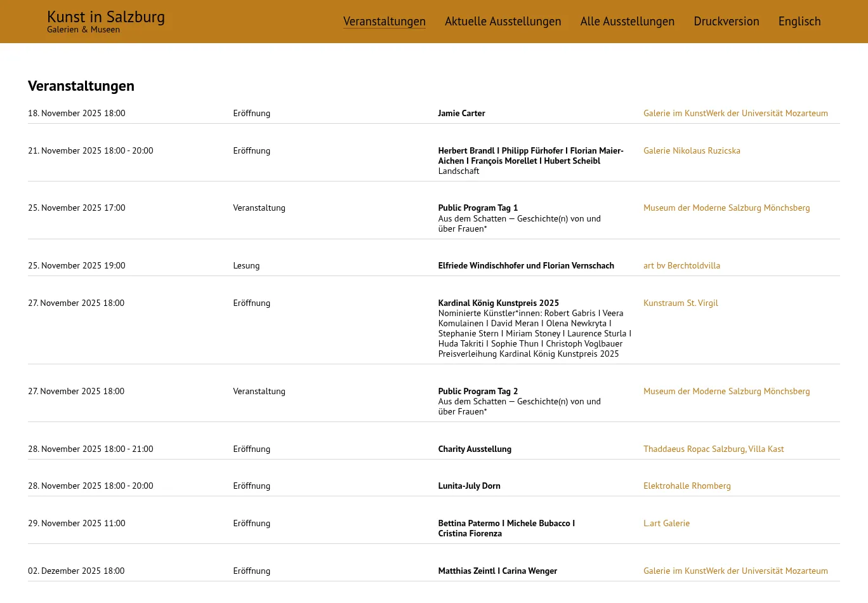
Task: Select Alle Ausstellungen in the top menu
Action: (627, 22)
